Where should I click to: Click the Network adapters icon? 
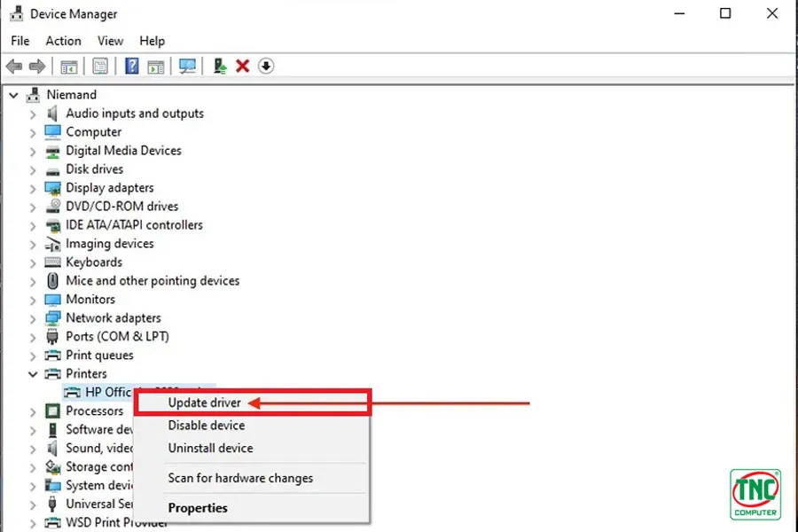[53, 318]
